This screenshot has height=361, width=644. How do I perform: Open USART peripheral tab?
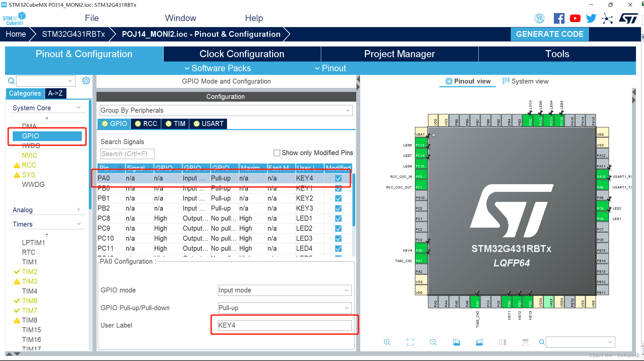coord(209,124)
